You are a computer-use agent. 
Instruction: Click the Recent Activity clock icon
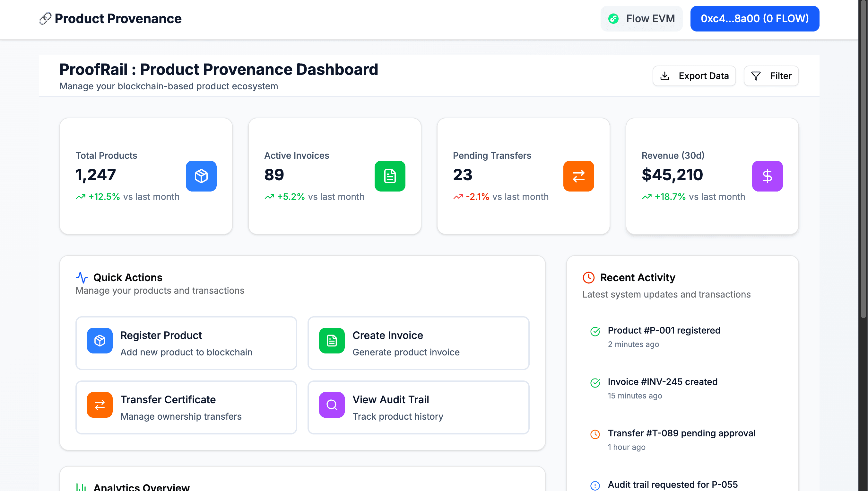coord(588,278)
